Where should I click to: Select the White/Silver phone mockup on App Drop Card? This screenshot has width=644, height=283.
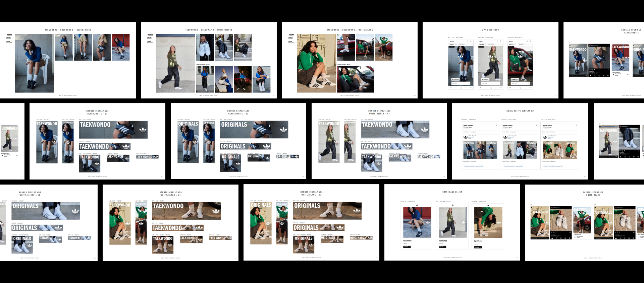coord(490,64)
